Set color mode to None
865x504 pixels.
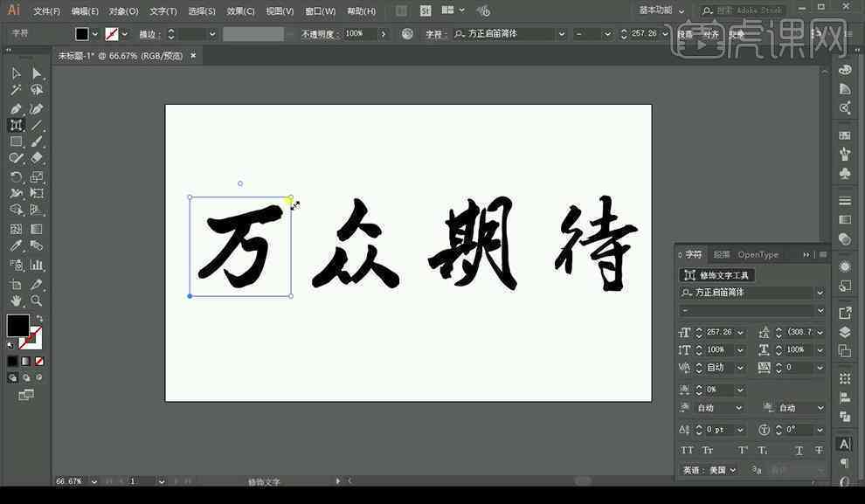pyautogui.click(x=39, y=361)
